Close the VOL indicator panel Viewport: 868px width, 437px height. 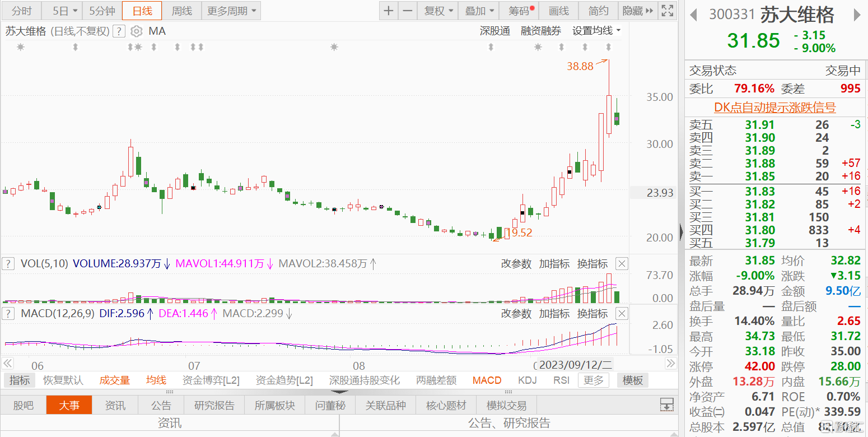pyautogui.click(x=622, y=263)
